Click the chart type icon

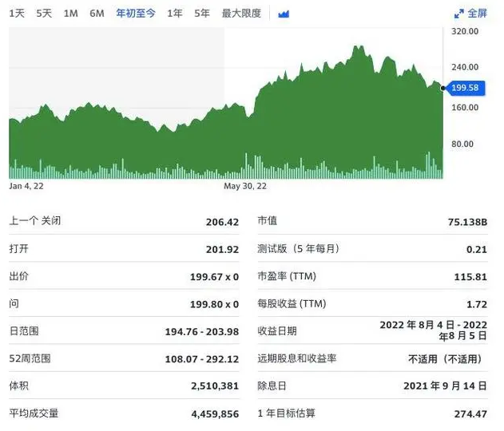(x=284, y=14)
